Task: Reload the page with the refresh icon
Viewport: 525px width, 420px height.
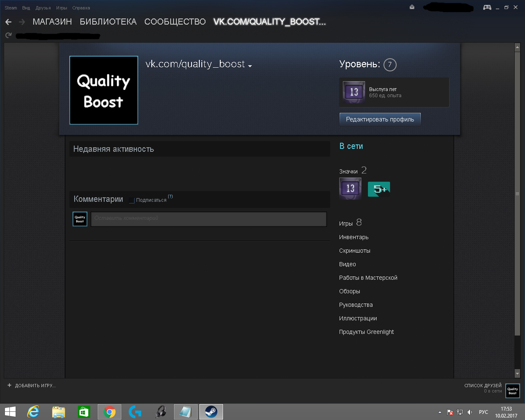Action: [8, 36]
